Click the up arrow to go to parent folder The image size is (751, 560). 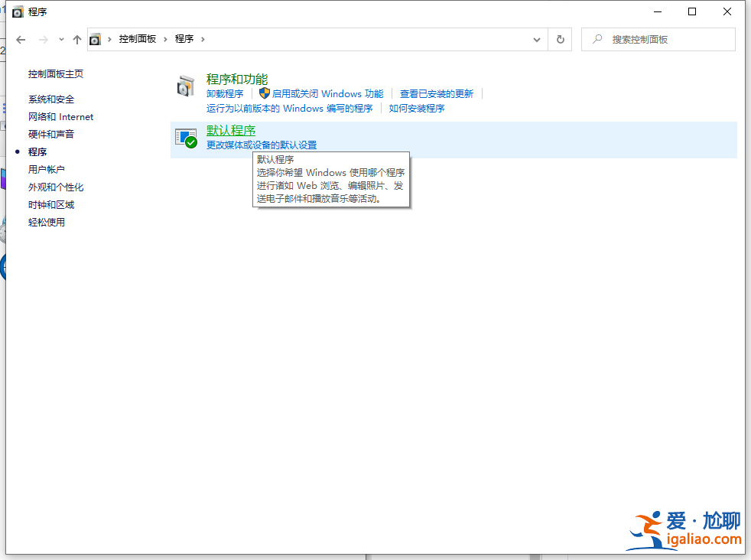[x=76, y=39]
